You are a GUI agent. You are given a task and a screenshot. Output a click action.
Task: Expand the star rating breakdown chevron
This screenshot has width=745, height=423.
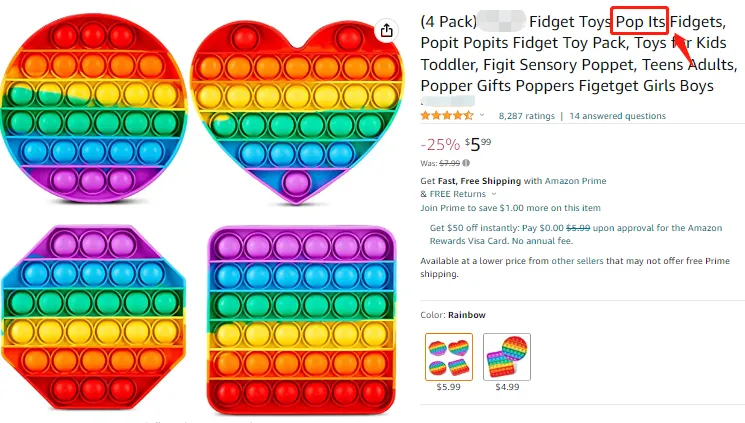(482, 115)
